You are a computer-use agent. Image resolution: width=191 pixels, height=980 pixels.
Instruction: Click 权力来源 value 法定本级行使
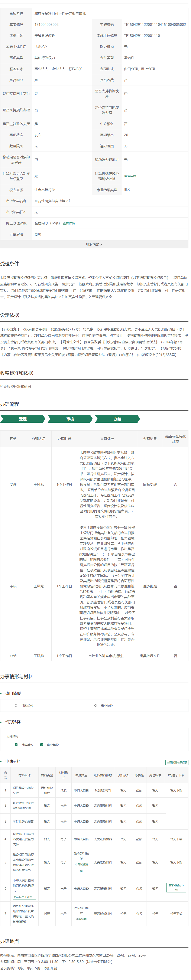(x=45, y=190)
